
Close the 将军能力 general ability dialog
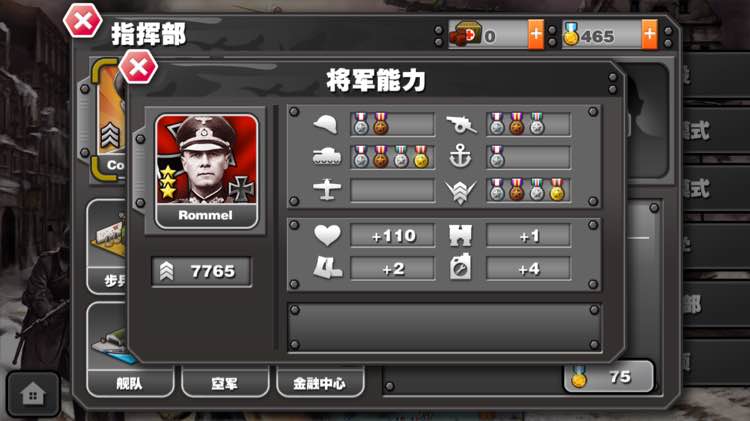click(x=138, y=67)
